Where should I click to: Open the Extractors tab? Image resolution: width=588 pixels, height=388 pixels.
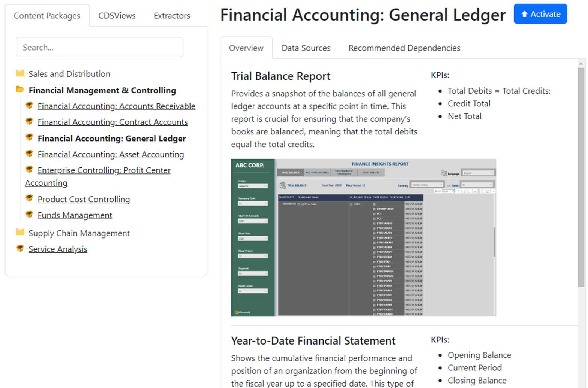(x=172, y=16)
